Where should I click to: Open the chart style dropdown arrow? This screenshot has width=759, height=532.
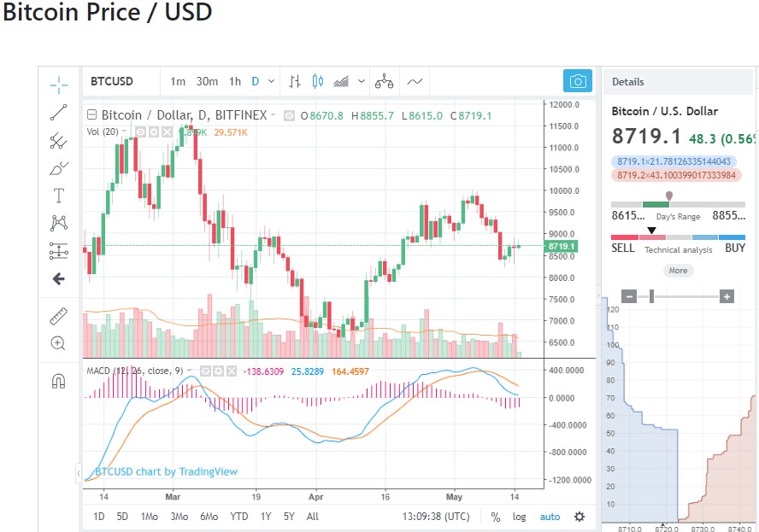pos(361,81)
